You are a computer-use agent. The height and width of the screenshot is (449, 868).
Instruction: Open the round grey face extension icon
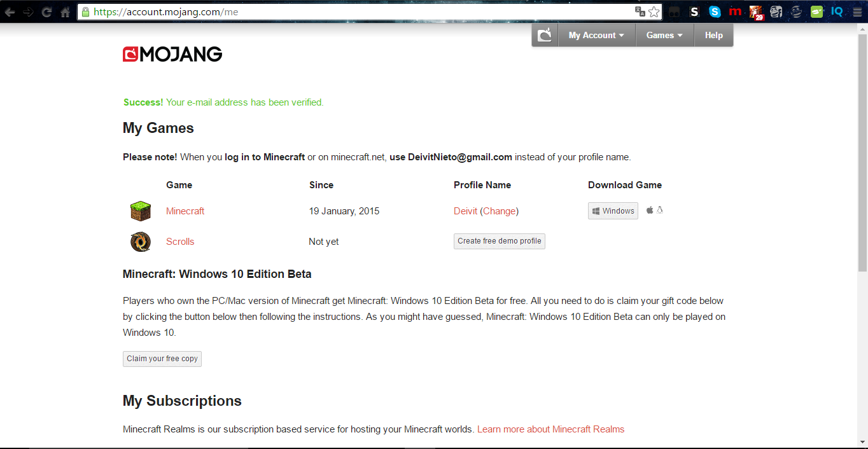(x=796, y=11)
